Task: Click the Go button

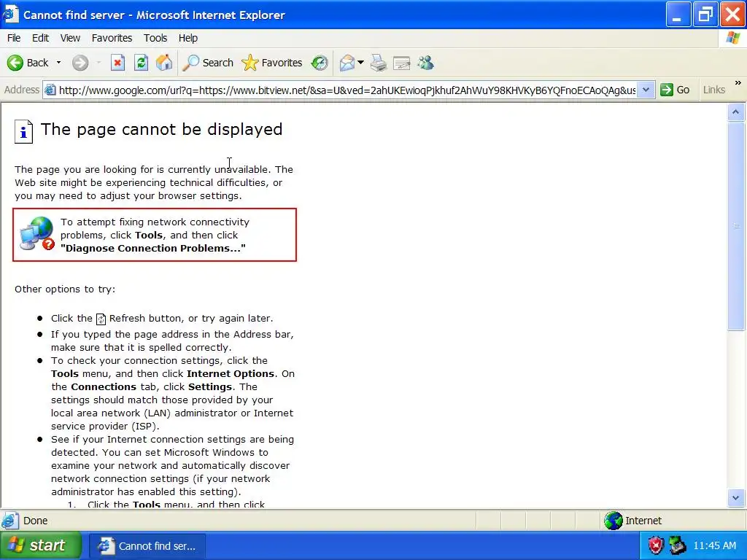Action: [675, 90]
